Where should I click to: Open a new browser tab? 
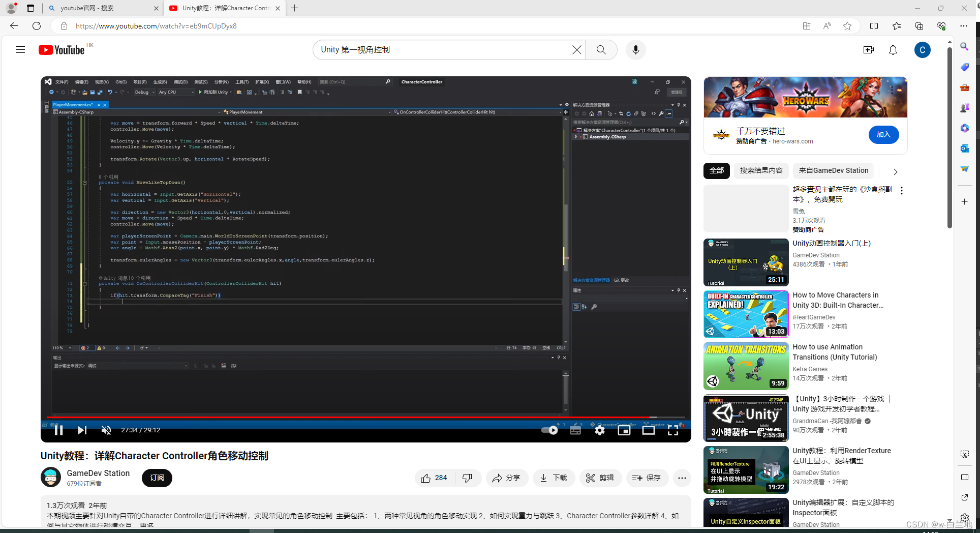click(295, 8)
